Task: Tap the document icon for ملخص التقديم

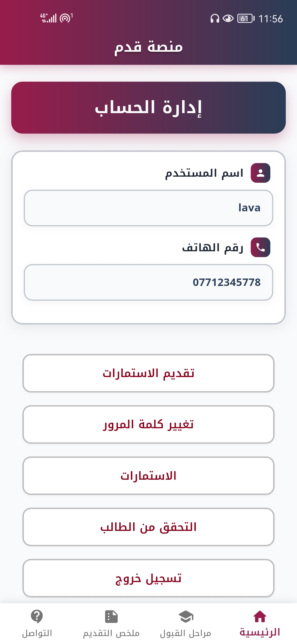Action: point(111,616)
